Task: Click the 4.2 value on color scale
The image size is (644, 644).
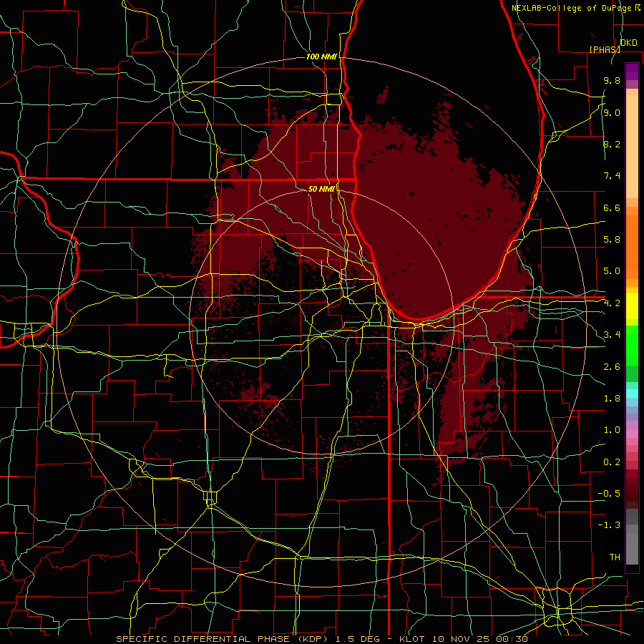Action: click(x=612, y=303)
